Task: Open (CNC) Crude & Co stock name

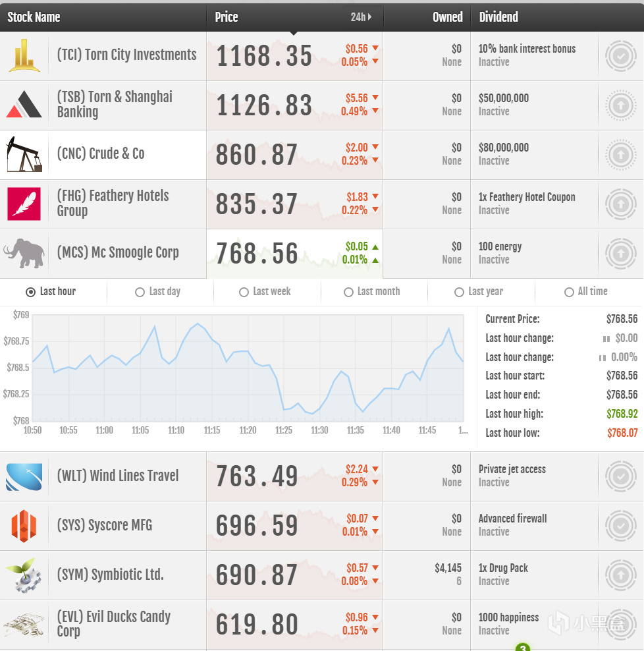Action: click(x=101, y=154)
